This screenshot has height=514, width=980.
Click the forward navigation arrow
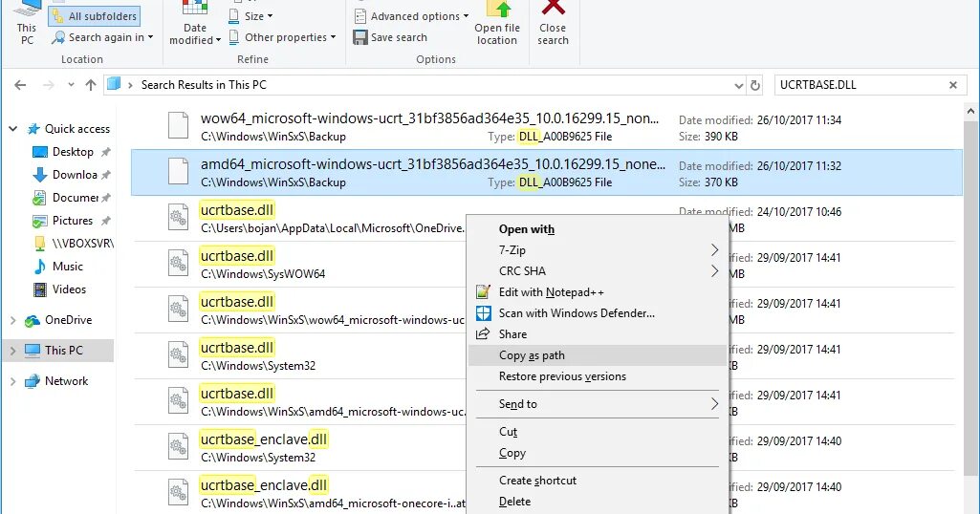(48, 85)
